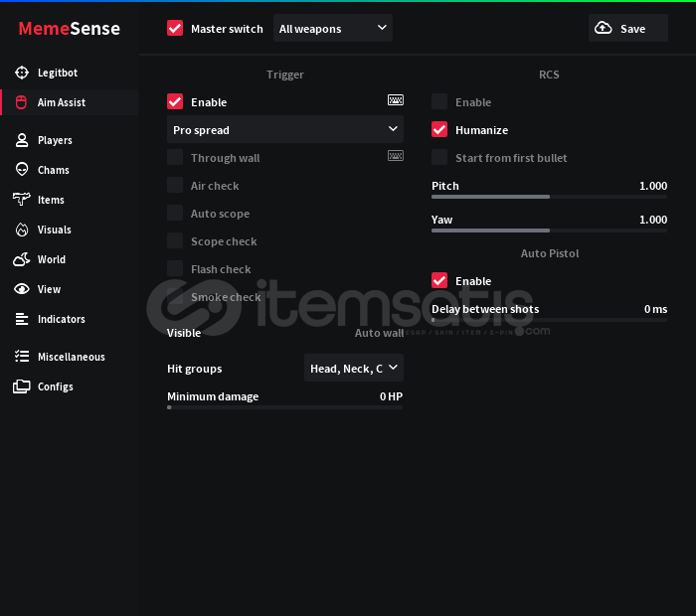The width and height of the screenshot is (696, 616).
Task: Adjust the Minimum damage slider
Action: coord(285,407)
